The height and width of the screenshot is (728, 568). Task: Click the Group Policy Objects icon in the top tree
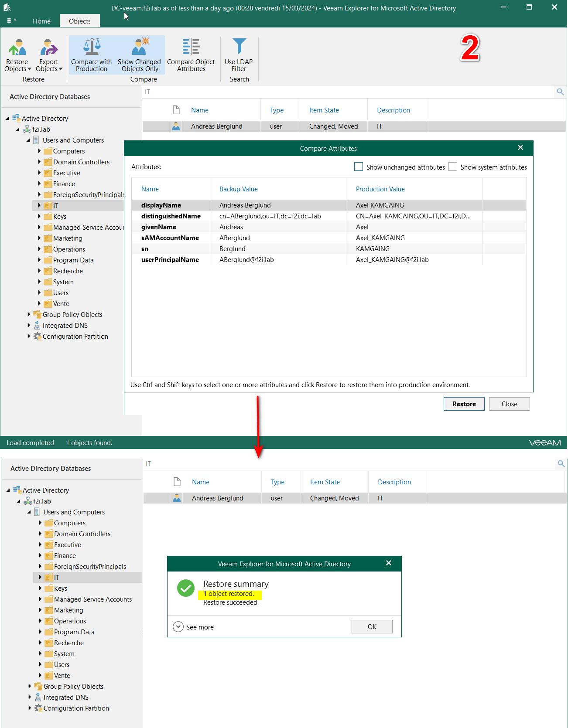(38, 314)
